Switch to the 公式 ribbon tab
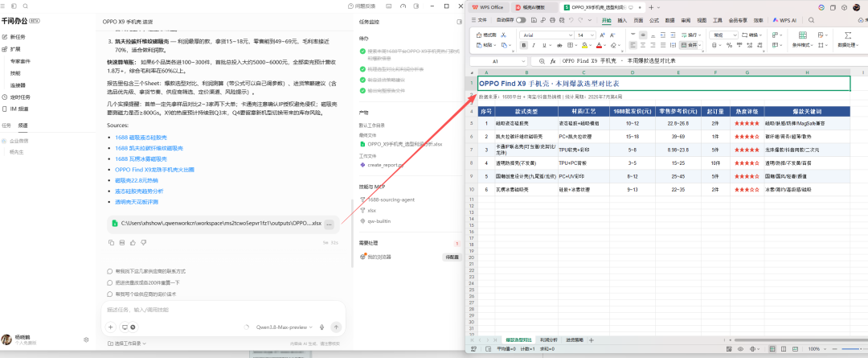The width and height of the screenshot is (868, 358). [653, 20]
